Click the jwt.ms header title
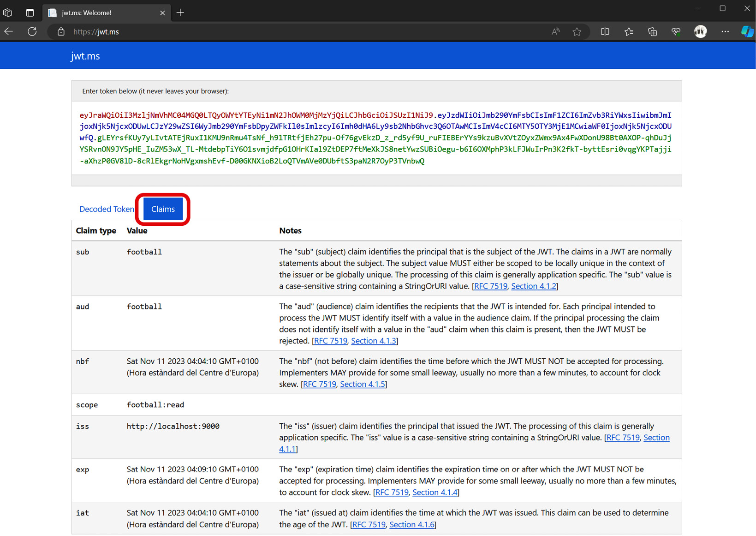The image size is (756, 536). click(85, 56)
